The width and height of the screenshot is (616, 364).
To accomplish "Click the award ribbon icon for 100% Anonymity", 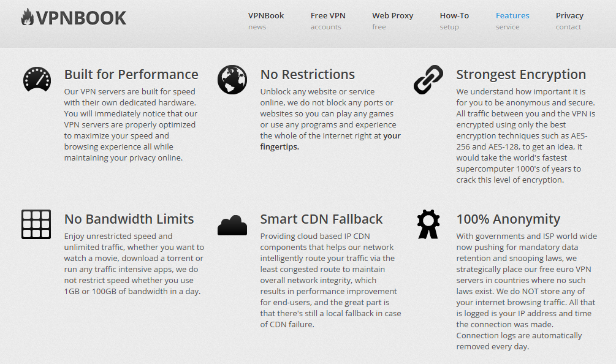I will 428,224.
